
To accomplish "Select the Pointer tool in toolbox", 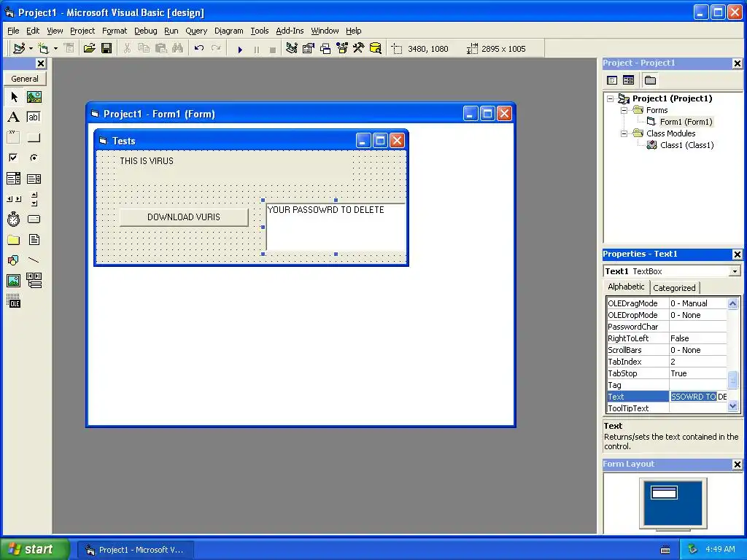I will click(14, 97).
